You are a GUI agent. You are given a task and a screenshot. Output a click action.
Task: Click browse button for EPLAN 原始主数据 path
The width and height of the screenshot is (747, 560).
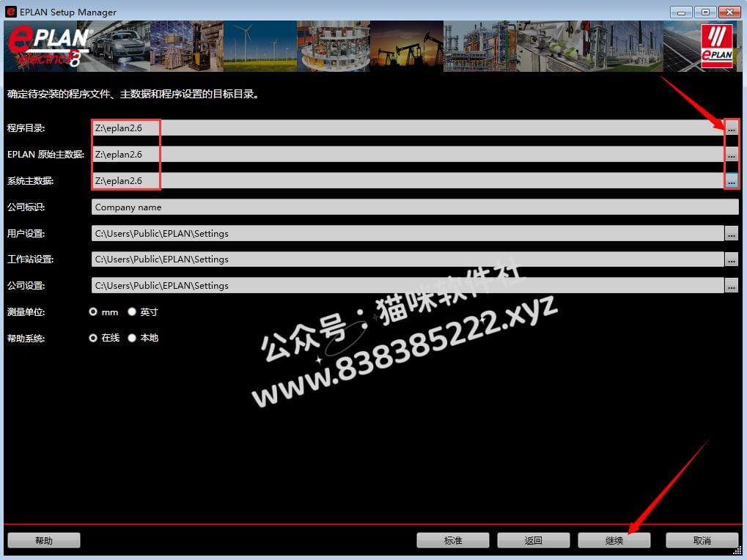pyautogui.click(x=732, y=154)
